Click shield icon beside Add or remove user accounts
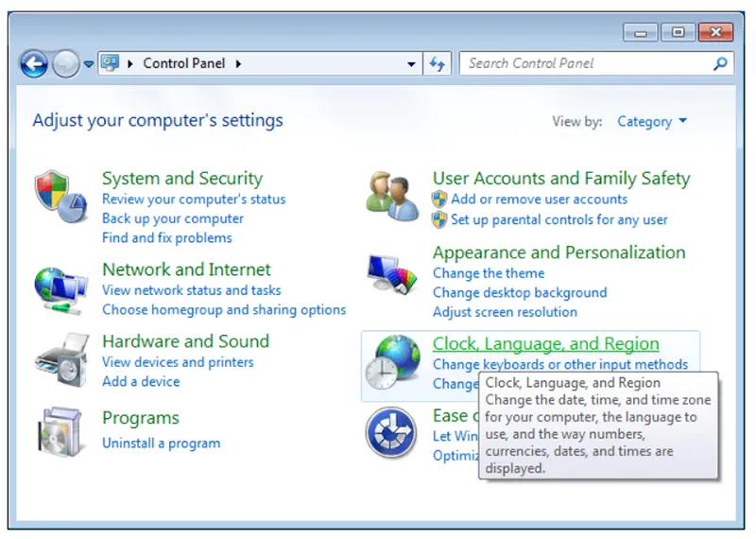 coord(439,199)
